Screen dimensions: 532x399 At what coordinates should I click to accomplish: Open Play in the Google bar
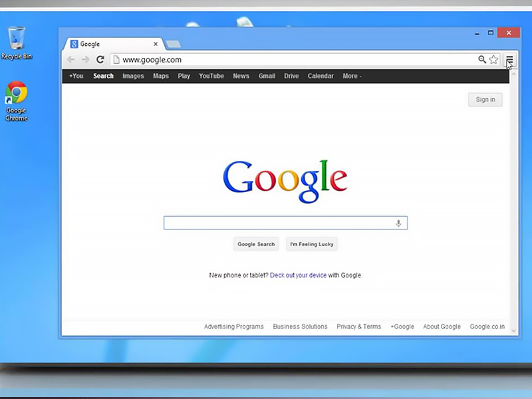184,76
